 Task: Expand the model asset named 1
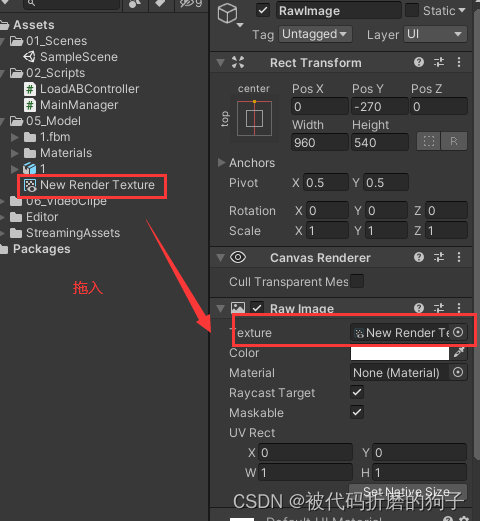tap(14, 169)
